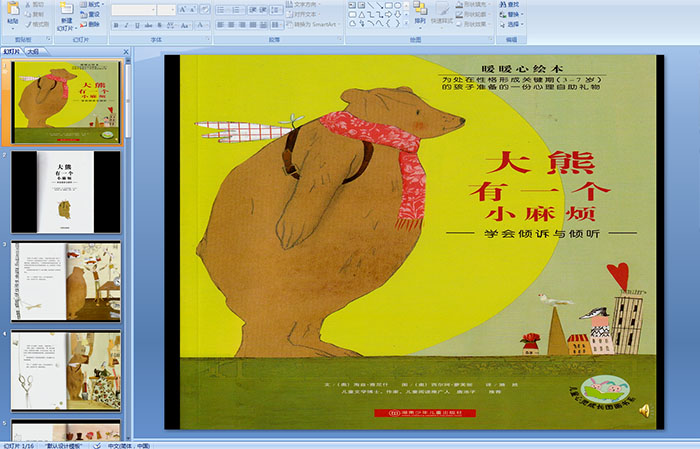Click the Copy (复制) command
This screenshot has height=449, width=700.
click(35, 14)
